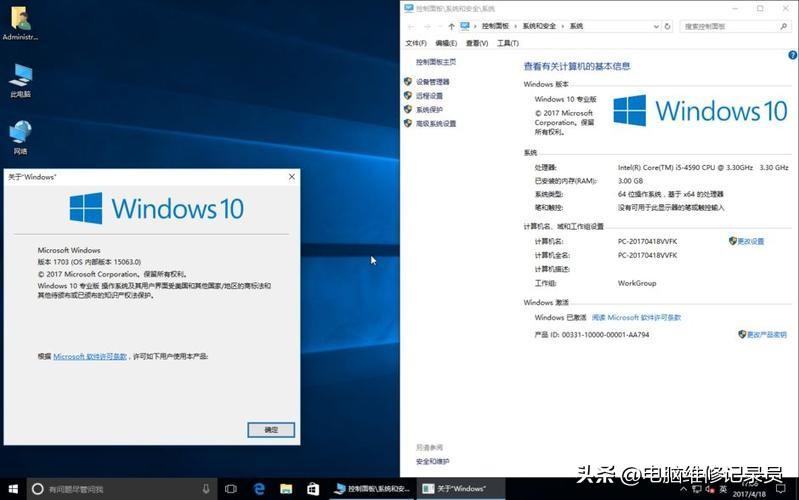
Task: Open 安全和维护 link at bottom left
Action: (x=433, y=461)
